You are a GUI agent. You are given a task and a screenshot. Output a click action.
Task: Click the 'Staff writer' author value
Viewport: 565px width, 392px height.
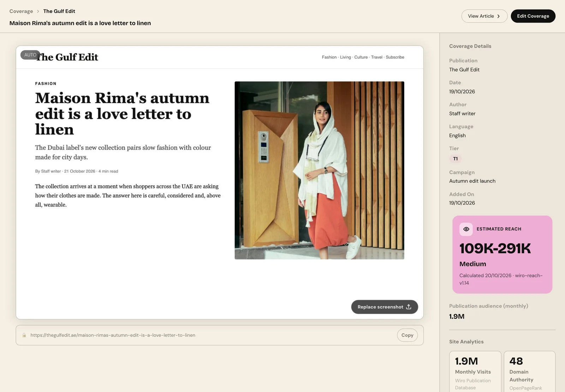pos(462,114)
